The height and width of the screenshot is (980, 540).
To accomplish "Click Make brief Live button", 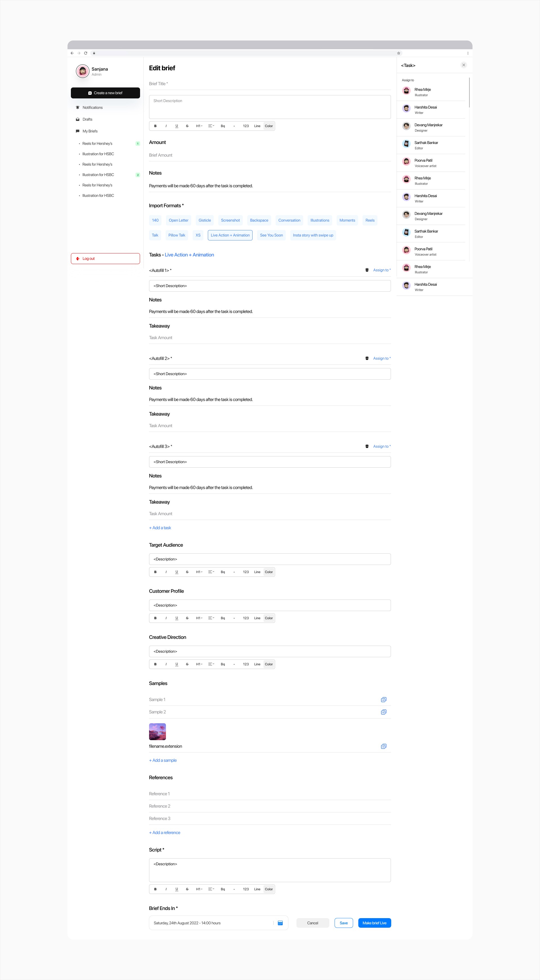I will click(374, 923).
